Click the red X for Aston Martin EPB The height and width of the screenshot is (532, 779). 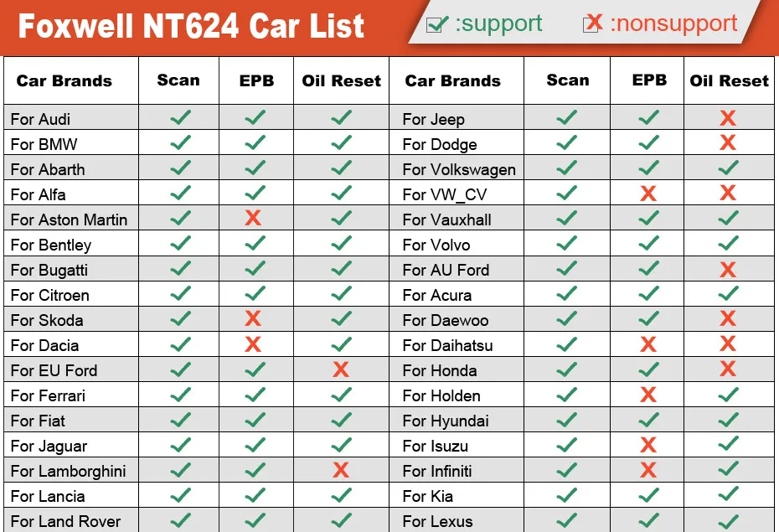click(253, 218)
